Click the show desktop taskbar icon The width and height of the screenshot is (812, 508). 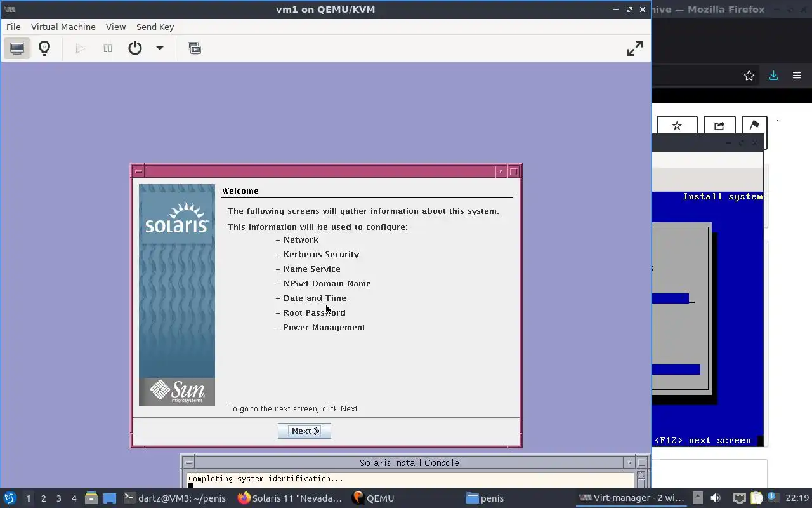(110, 498)
